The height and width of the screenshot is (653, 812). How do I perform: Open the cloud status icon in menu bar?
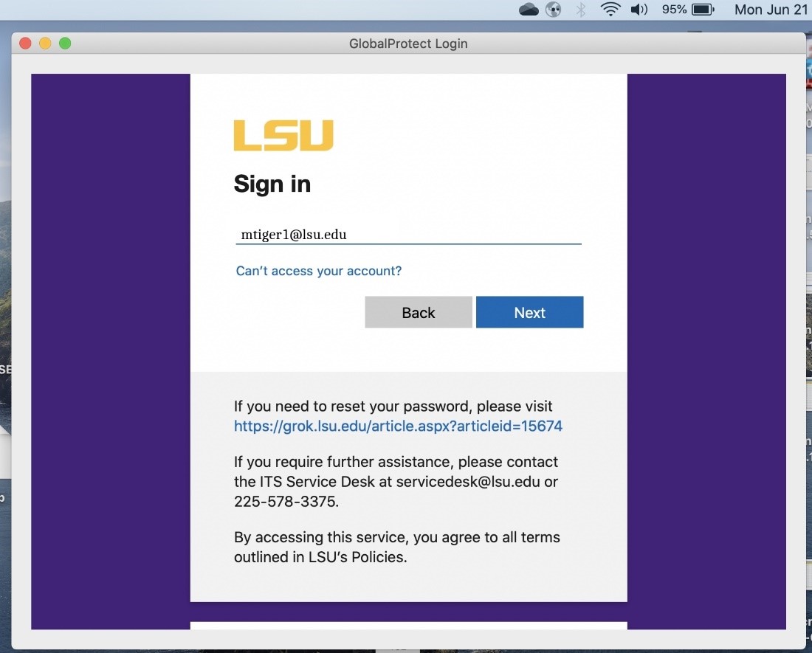point(529,10)
